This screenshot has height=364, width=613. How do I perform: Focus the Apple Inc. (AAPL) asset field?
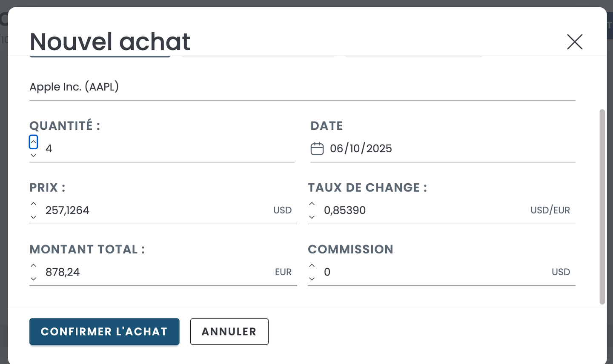pos(298,87)
